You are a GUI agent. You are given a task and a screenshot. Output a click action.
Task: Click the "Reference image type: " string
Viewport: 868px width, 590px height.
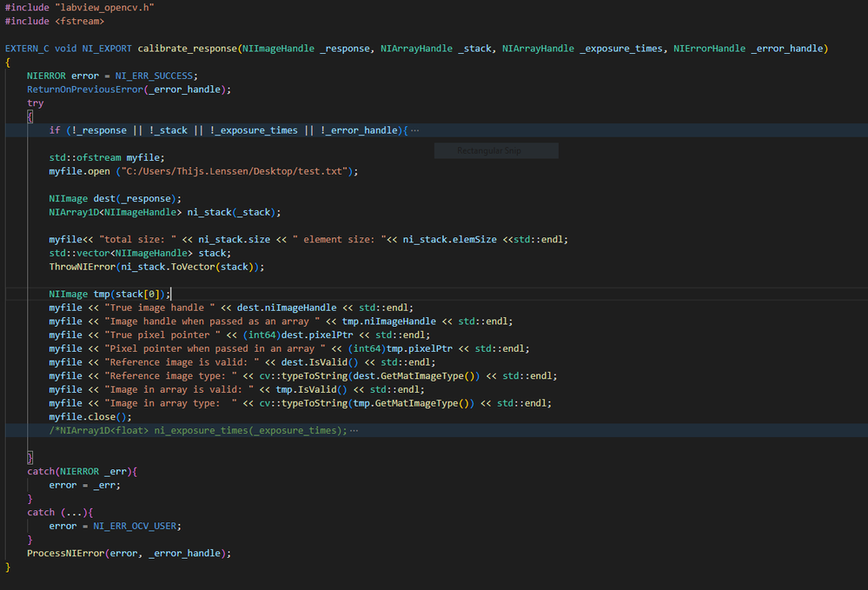(x=171, y=375)
